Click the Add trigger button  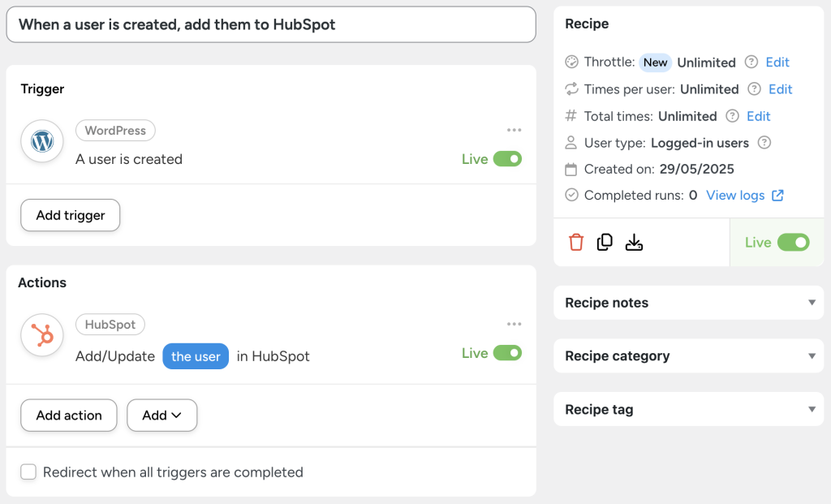[x=70, y=215]
